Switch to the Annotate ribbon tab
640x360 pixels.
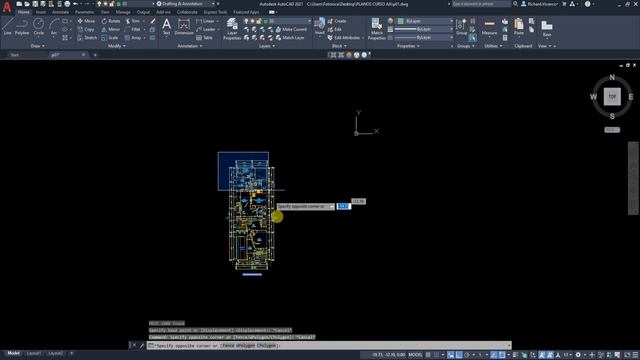tap(60, 12)
